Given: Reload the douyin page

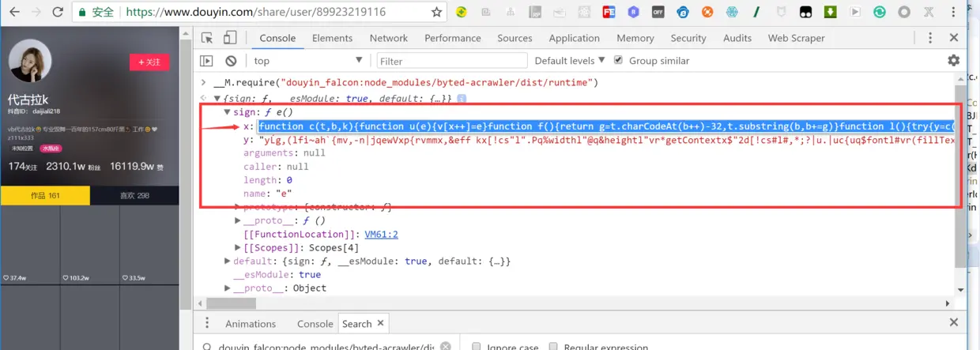Looking at the screenshot, I should [58, 12].
